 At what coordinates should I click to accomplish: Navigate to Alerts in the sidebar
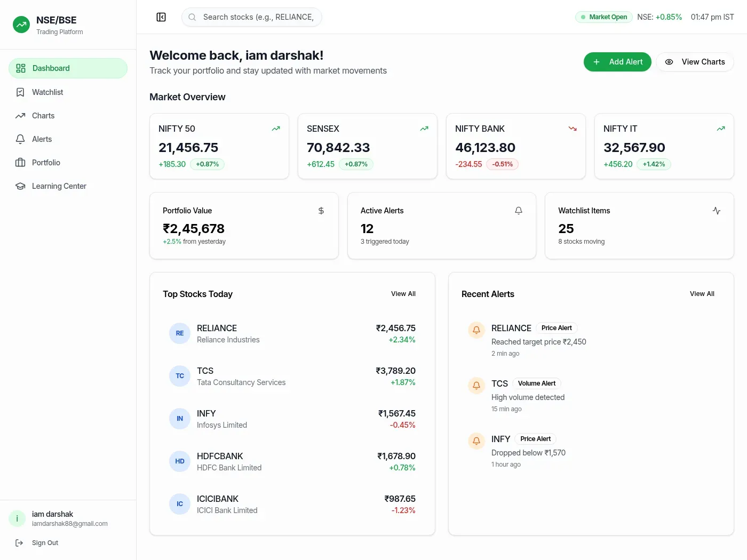[68, 139]
